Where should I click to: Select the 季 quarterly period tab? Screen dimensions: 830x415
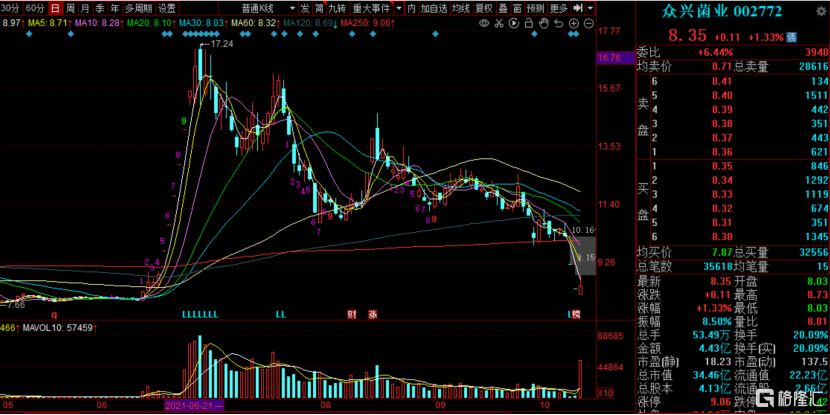[x=100, y=8]
